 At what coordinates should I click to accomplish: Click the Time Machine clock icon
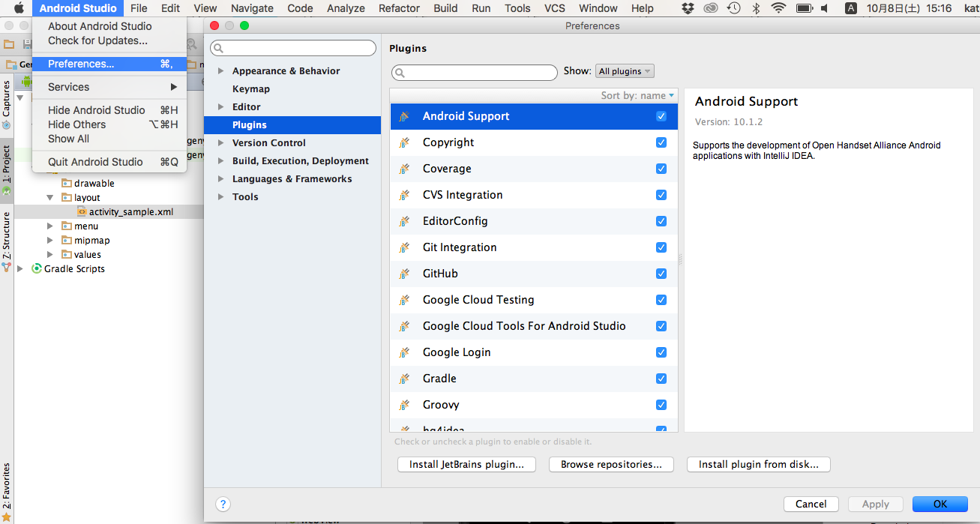[734, 8]
